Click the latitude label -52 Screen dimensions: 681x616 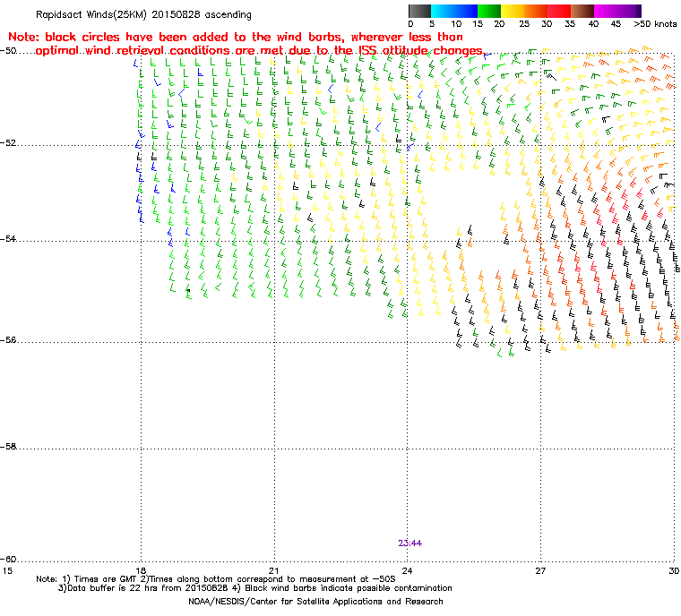tap(8, 143)
